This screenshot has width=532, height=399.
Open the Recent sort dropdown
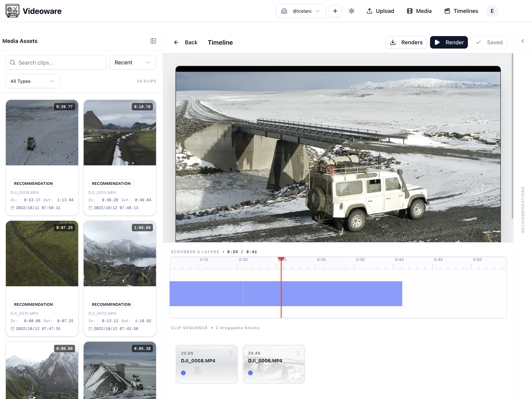133,63
